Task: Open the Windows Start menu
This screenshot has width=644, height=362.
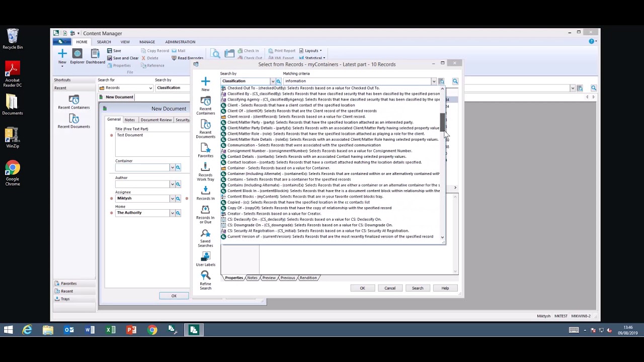Action: (9, 330)
